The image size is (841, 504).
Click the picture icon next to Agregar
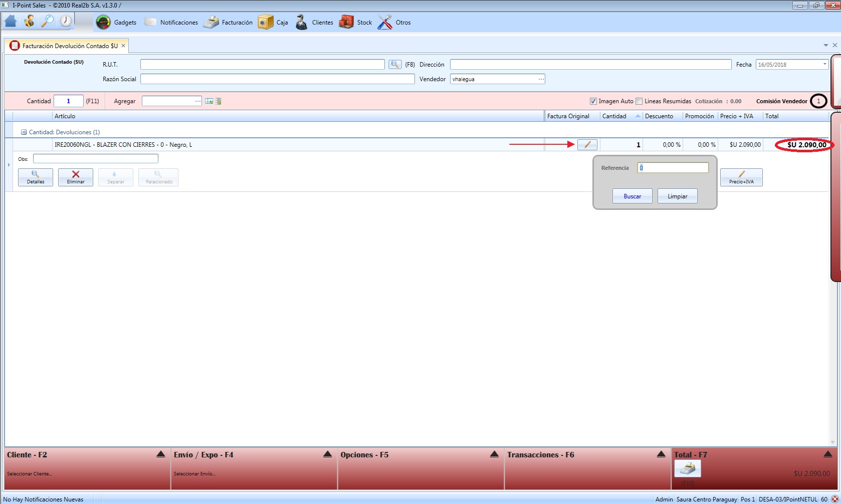click(x=209, y=101)
